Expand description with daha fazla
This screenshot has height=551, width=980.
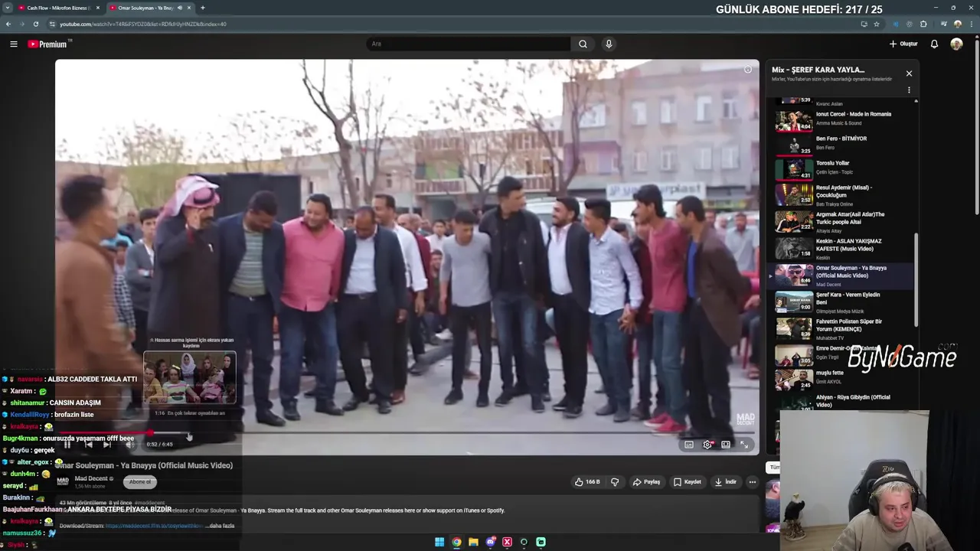tap(221, 526)
